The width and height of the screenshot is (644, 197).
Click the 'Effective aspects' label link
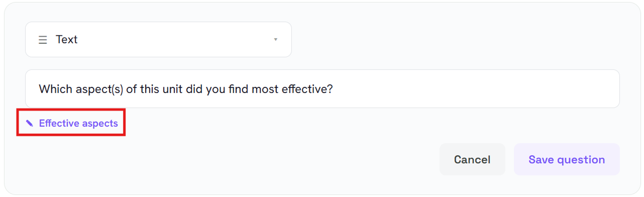pyautogui.click(x=78, y=123)
